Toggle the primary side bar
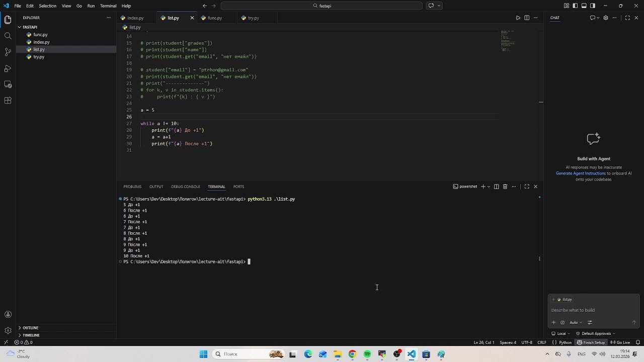Screen dimensions: 644x362 point(575,6)
